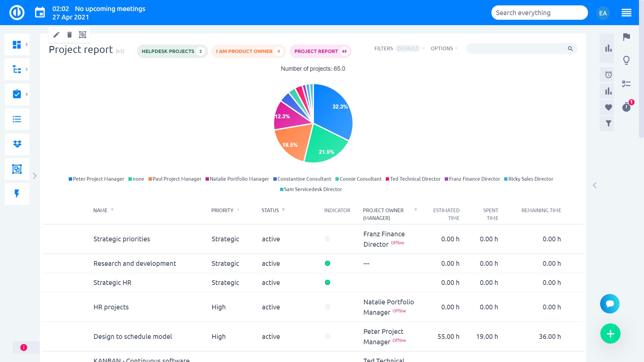Click the green indicator dot for Research and development
The width and height of the screenshot is (644, 362).
[x=327, y=263]
